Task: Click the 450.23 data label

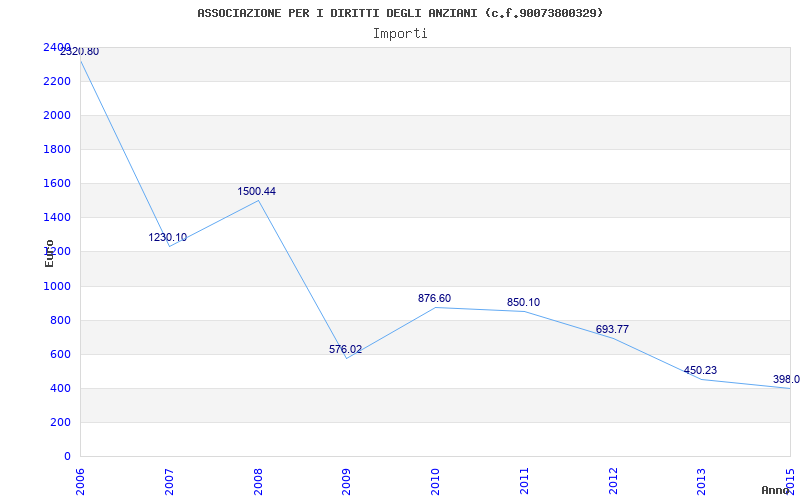Action: 701,370
